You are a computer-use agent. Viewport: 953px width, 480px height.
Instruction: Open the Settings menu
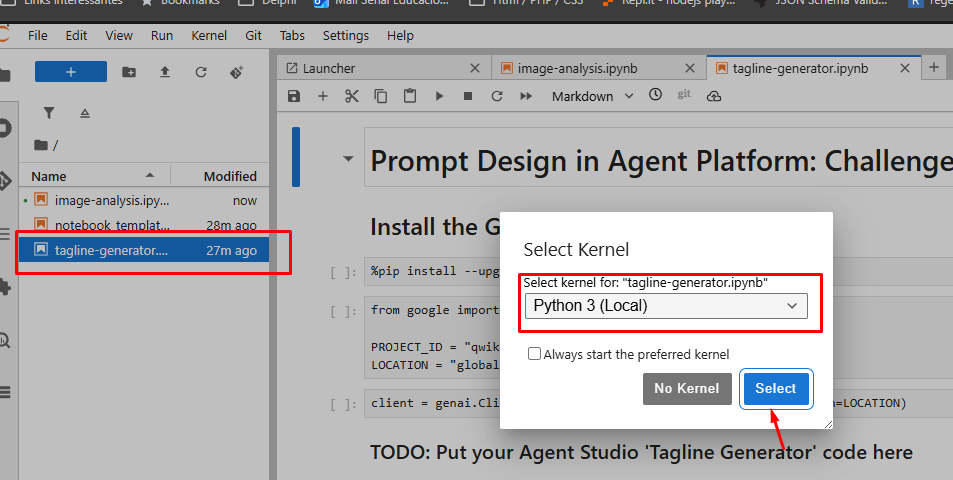click(x=345, y=35)
